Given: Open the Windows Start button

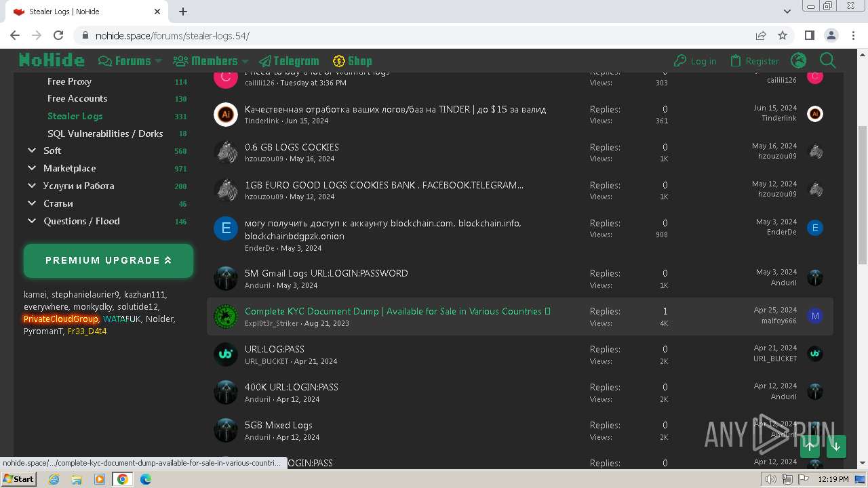Looking at the screenshot, I should coord(18,479).
